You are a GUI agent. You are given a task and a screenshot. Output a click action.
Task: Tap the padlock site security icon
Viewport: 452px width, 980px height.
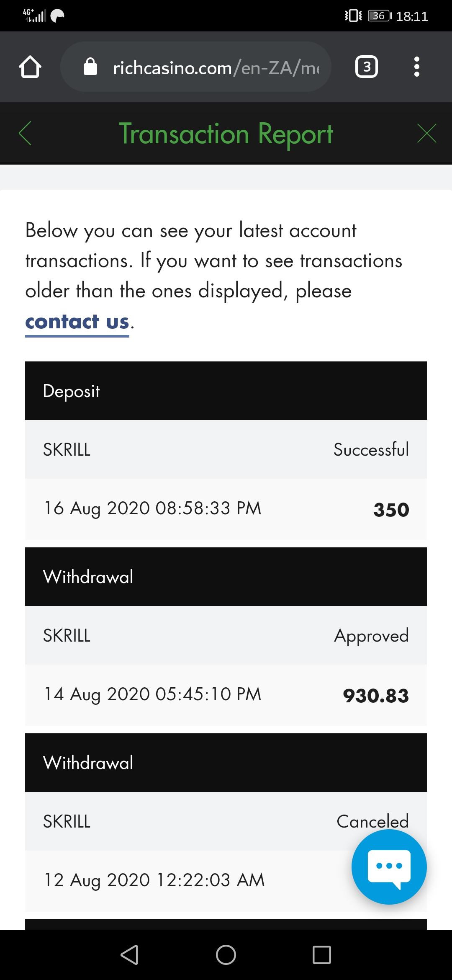click(90, 67)
